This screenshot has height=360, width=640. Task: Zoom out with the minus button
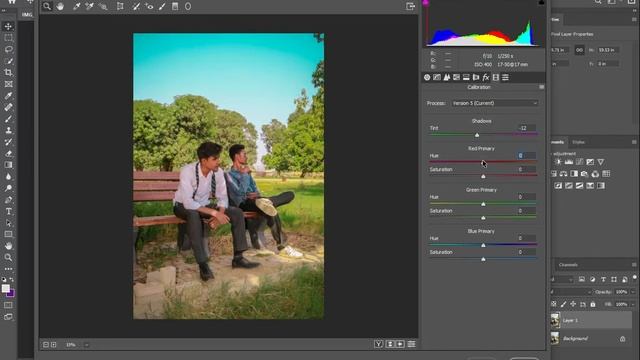(x=46, y=345)
